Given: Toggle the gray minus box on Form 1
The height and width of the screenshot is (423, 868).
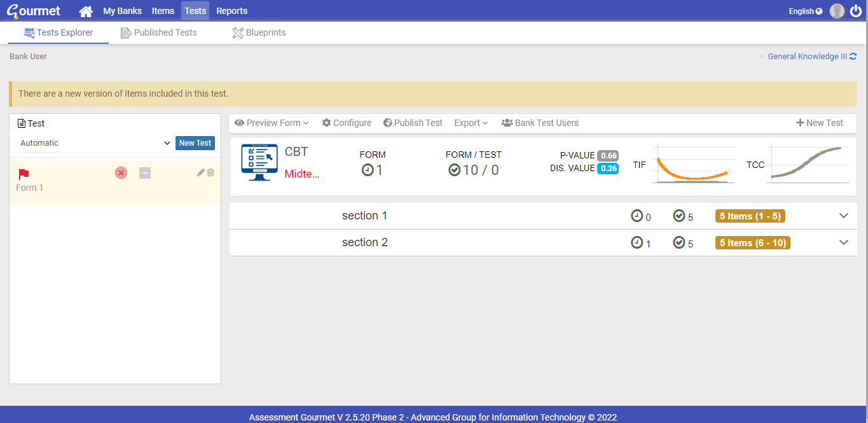Looking at the screenshot, I should tap(145, 173).
